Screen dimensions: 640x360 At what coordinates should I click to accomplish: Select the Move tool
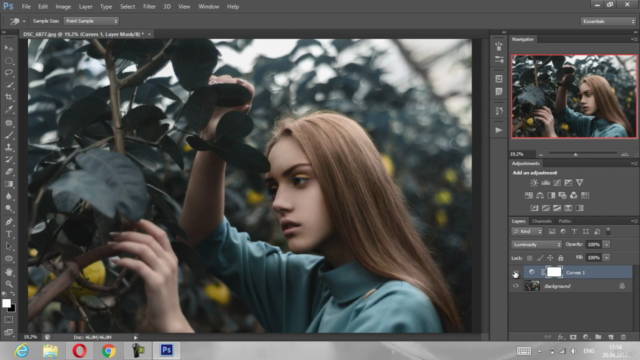(9, 48)
